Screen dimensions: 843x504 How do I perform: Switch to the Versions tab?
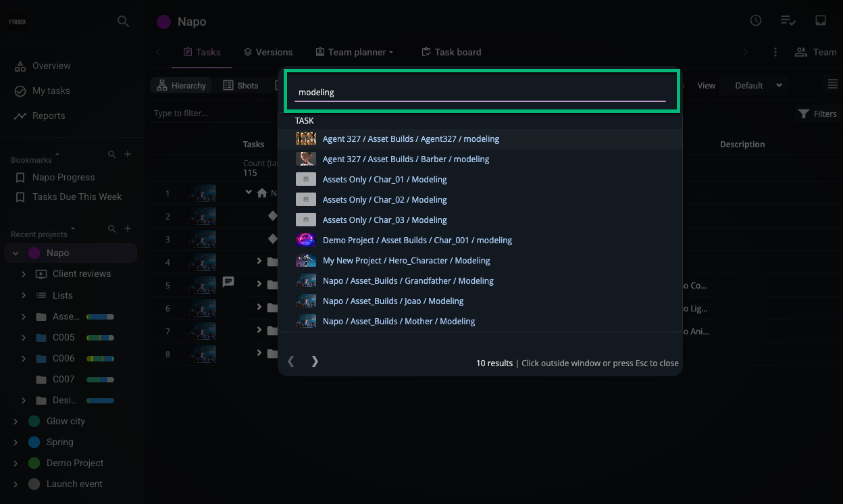coord(268,52)
